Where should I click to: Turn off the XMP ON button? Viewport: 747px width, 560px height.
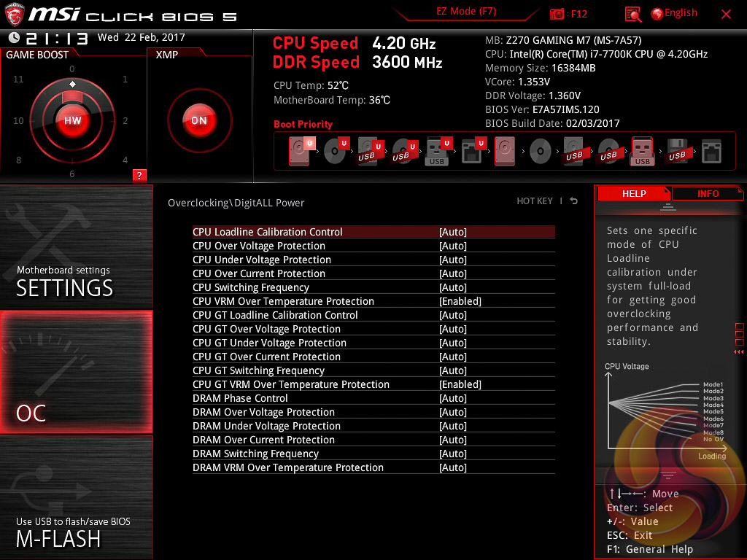click(199, 120)
